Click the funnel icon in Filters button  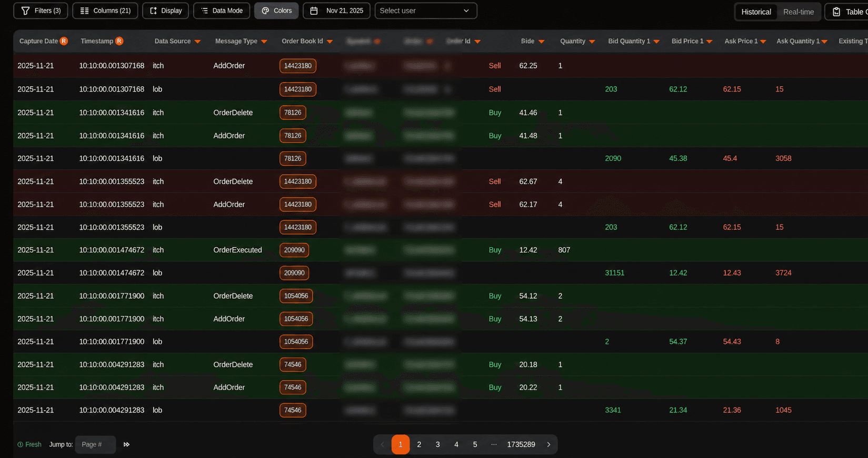click(x=25, y=11)
